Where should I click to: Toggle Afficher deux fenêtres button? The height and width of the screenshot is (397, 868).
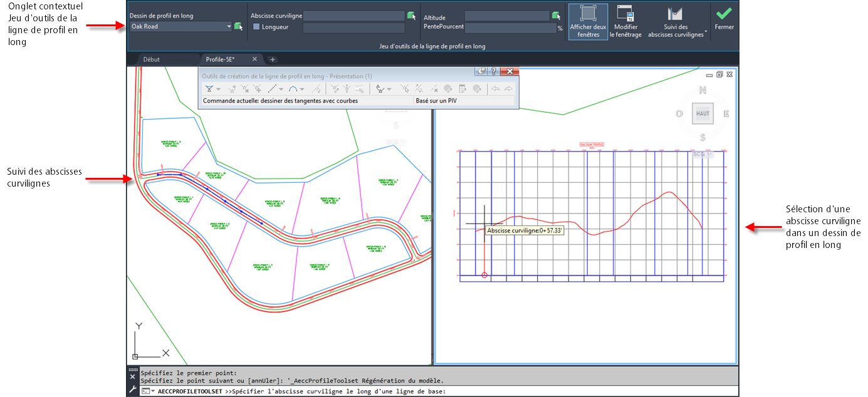coord(588,22)
